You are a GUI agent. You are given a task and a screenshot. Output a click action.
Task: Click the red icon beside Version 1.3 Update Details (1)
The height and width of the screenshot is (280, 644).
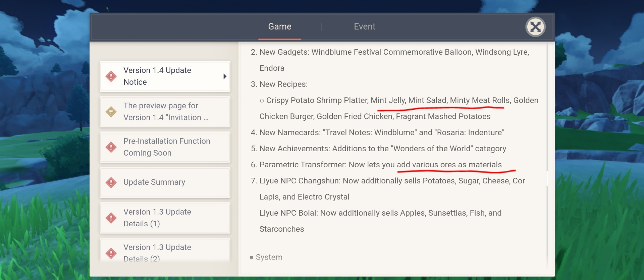pyautogui.click(x=111, y=218)
